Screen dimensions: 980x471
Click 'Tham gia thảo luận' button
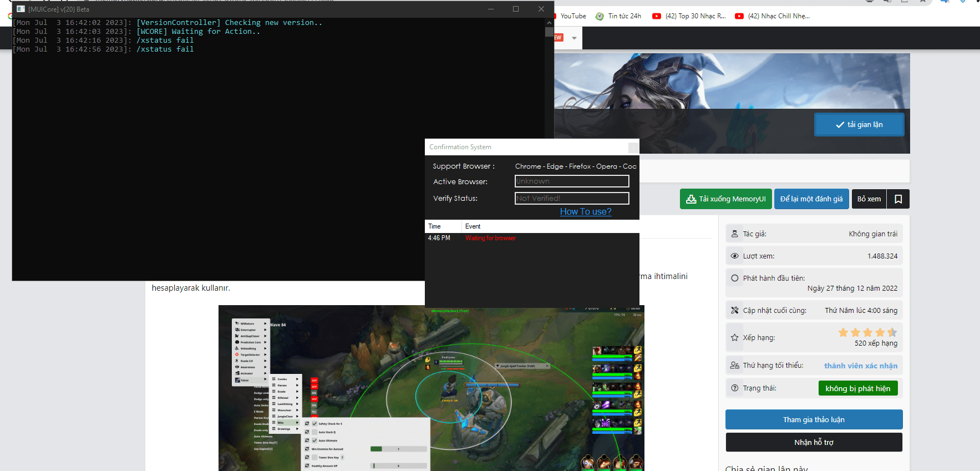[814, 419]
